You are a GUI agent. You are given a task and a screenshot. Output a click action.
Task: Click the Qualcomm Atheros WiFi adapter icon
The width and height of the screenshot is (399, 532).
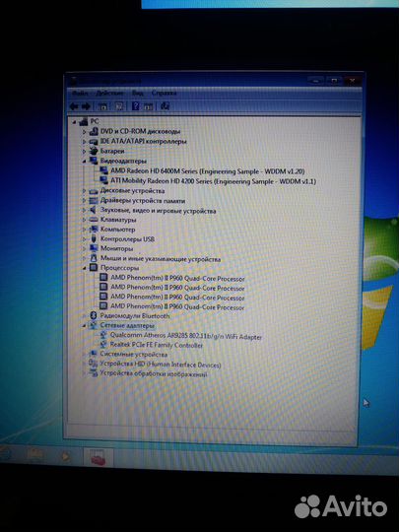(x=103, y=335)
